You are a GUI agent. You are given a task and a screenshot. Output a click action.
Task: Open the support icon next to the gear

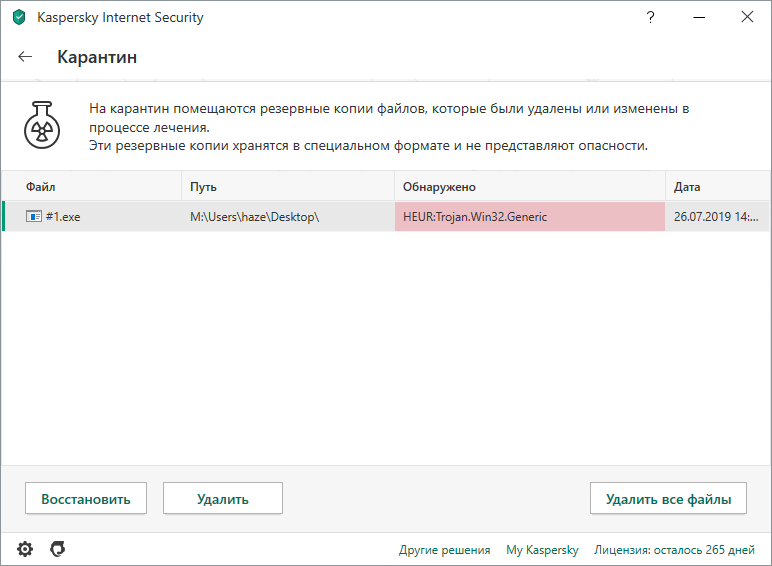[x=58, y=549]
